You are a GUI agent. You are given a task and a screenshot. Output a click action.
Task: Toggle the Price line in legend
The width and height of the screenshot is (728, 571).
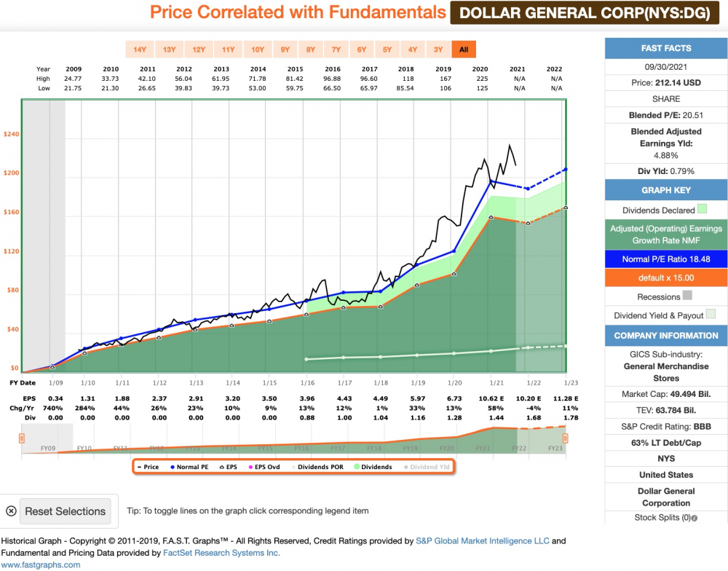(148, 467)
